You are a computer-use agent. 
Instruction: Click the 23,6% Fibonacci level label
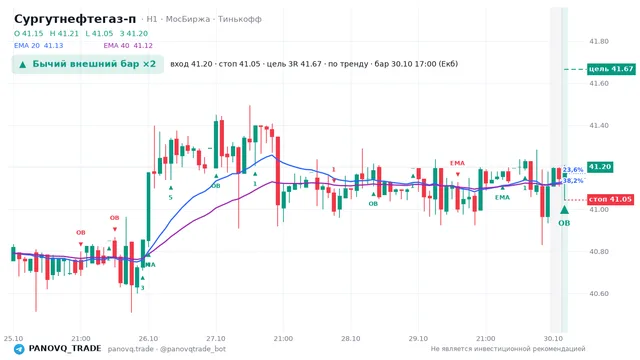point(573,170)
